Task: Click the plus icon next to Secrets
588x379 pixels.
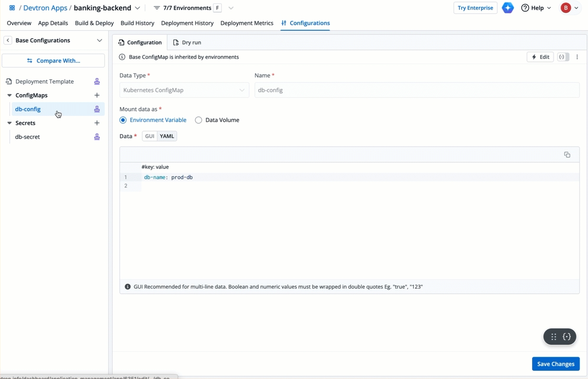Action: pos(97,123)
